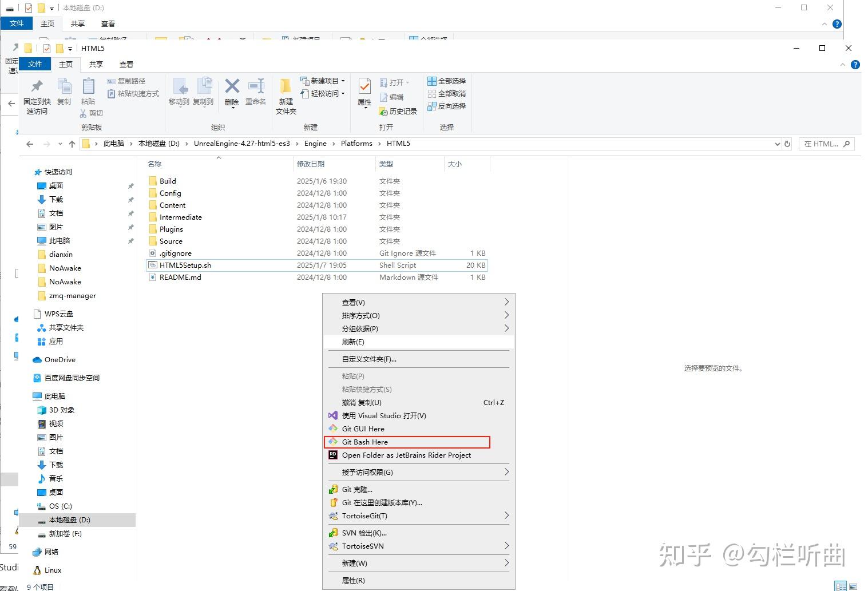
Task: Click the refresh icon beside the address bar
Action: [x=787, y=144]
